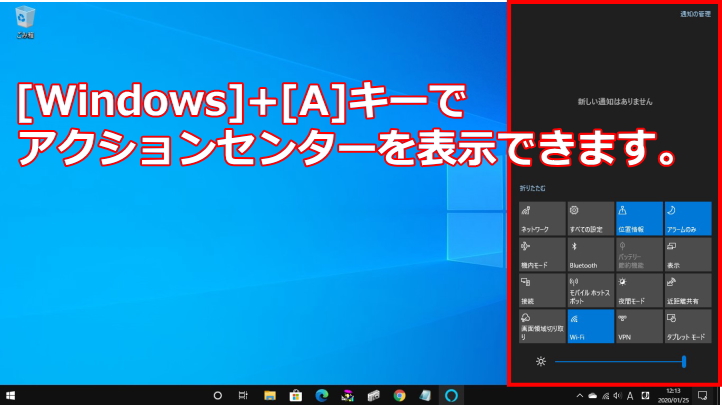The height and width of the screenshot is (405, 722).
Task: Show hidden system tray icons chevron
Action: [579, 395]
